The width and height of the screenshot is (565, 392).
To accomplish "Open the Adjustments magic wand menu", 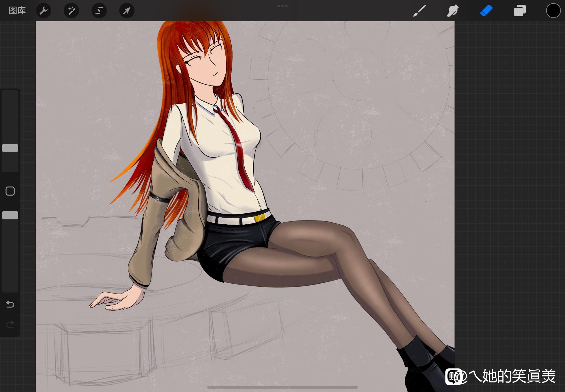I will click(x=71, y=11).
